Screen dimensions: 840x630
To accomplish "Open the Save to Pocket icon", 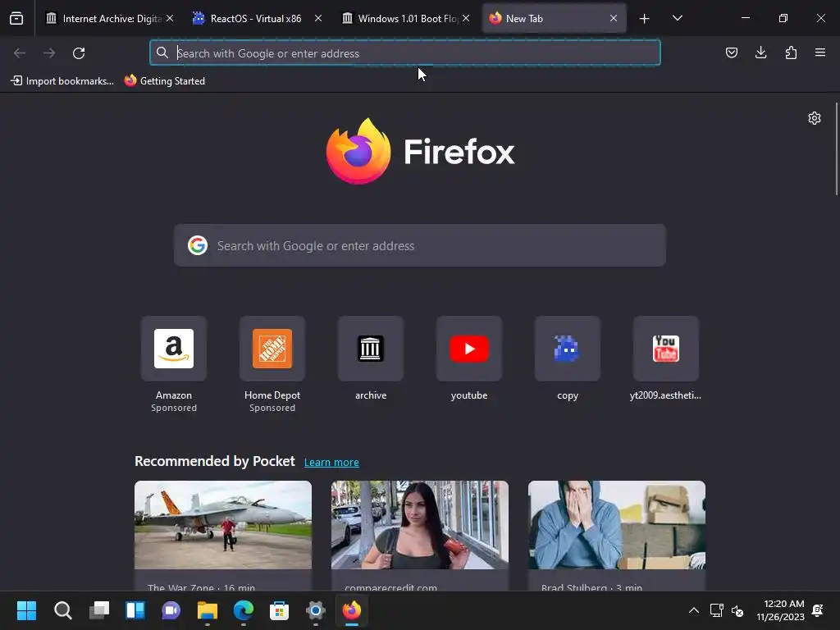I will (731, 52).
